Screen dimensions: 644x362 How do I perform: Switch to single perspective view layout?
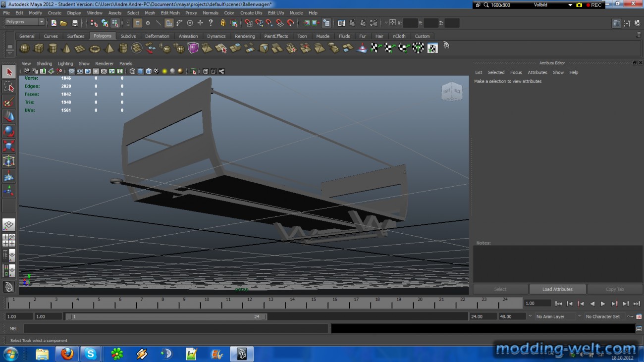[9, 225]
